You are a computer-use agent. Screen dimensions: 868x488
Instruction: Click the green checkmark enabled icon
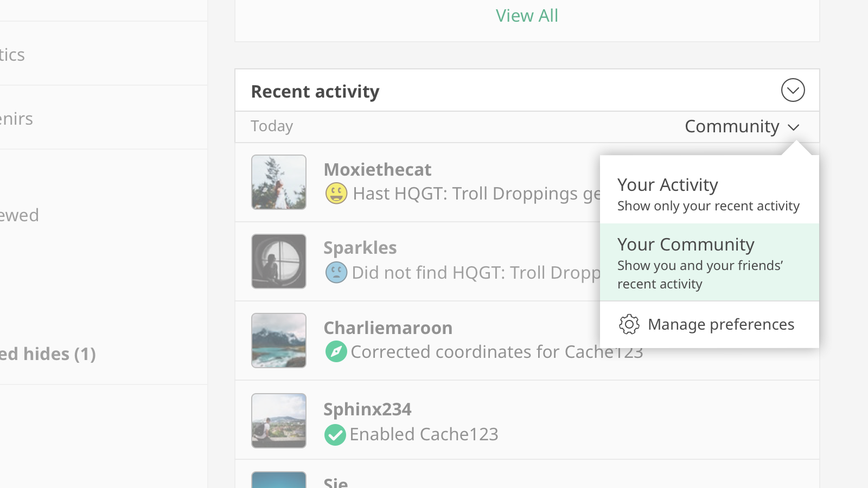pyautogui.click(x=335, y=434)
